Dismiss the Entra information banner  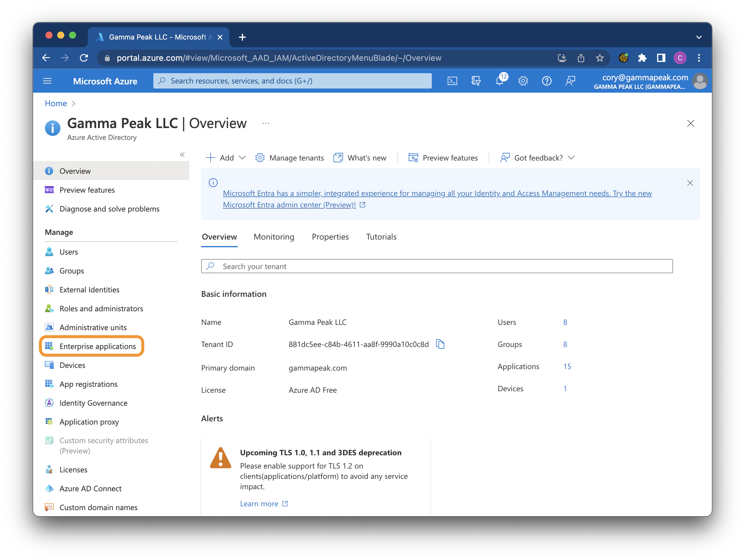(690, 183)
